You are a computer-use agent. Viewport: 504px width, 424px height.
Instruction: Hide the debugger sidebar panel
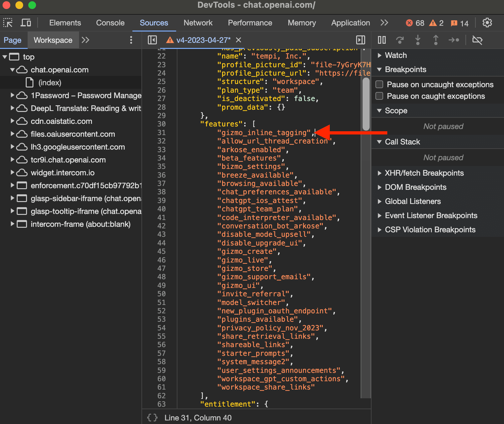click(x=361, y=40)
